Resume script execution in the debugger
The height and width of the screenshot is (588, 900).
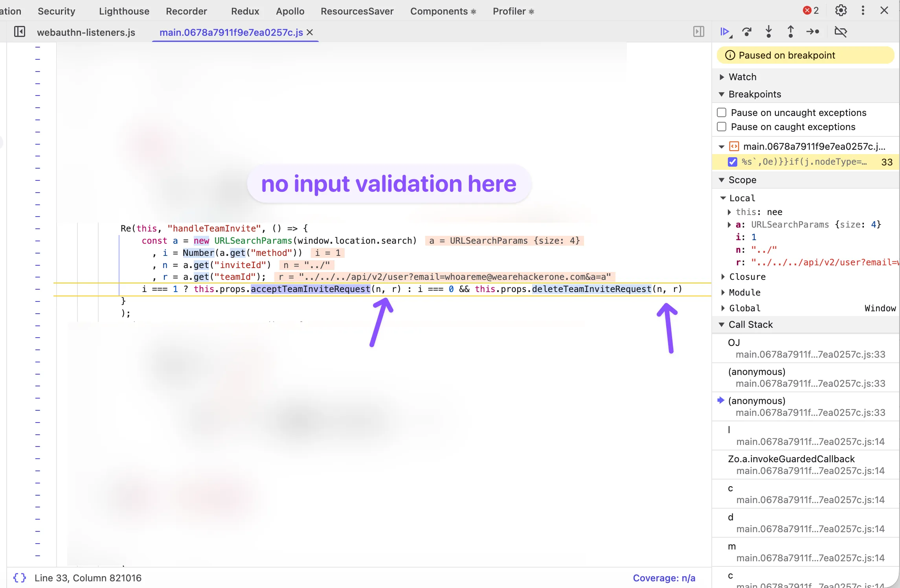725,31
